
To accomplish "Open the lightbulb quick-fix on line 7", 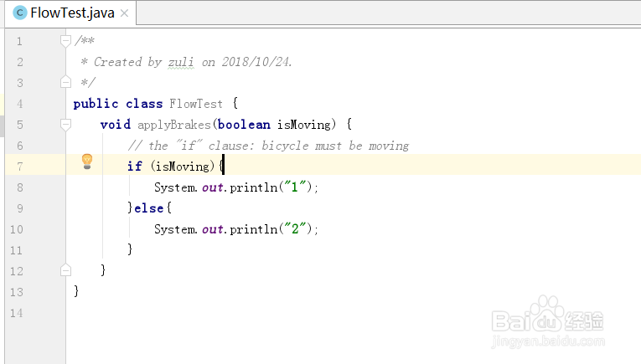I will [x=87, y=161].
